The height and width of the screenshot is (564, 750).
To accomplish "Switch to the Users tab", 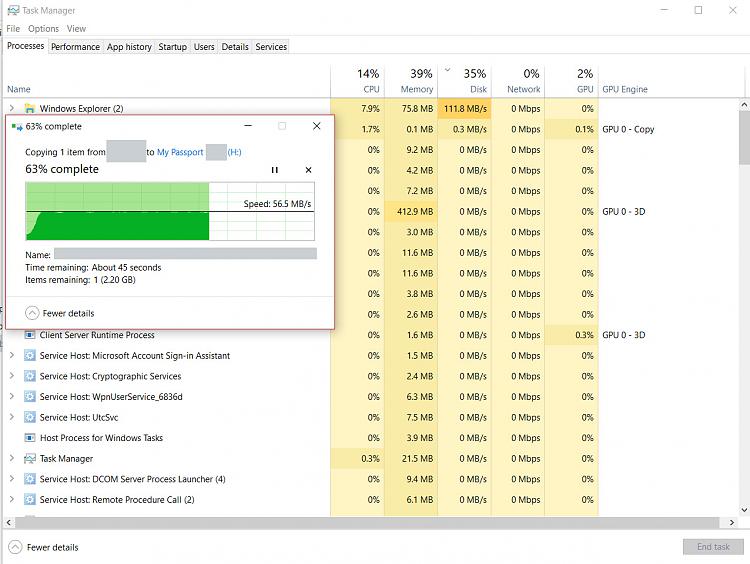I will 204,47.
